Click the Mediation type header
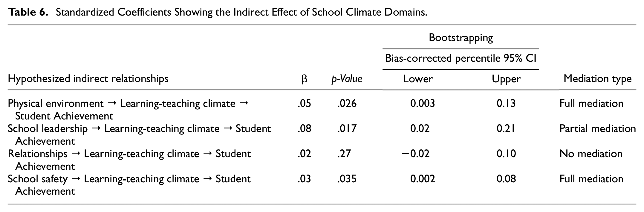This screenshot has height=212, width=644. click(x=597, y=78)
